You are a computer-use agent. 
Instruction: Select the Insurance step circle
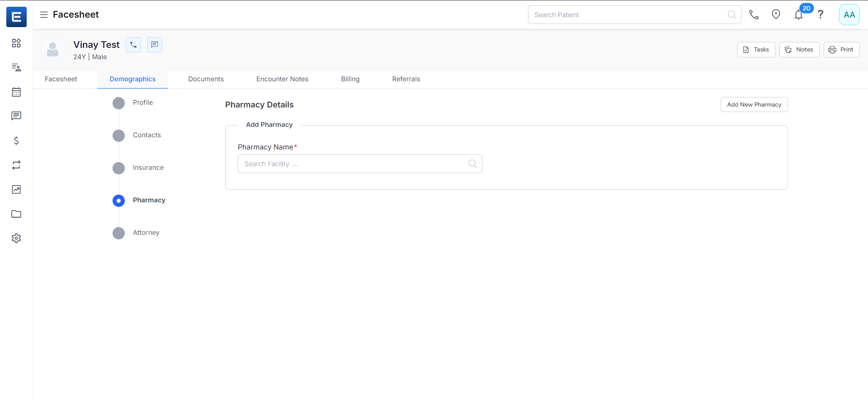[x=118, y=168]
